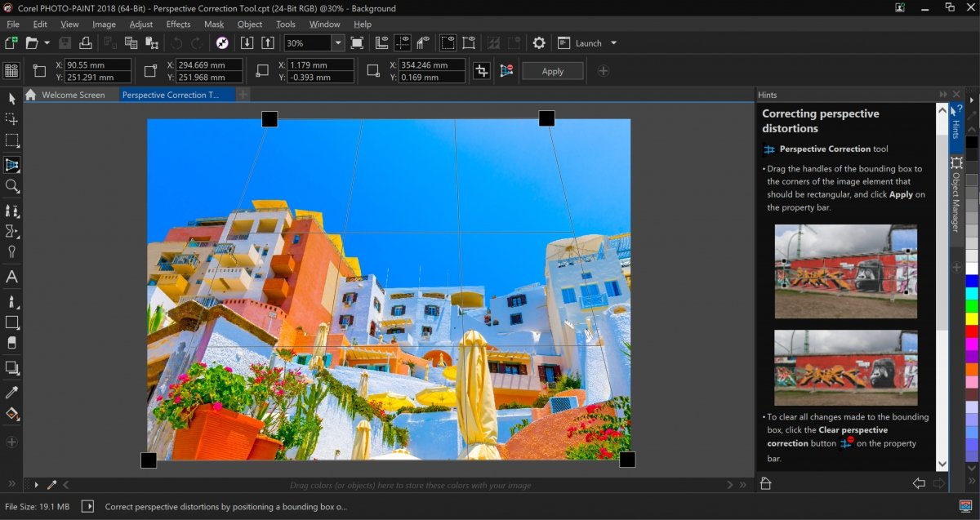The image size is (980, 520).
Task: Pick the blue swatch in color palette
Action: [x=971, y=281]
